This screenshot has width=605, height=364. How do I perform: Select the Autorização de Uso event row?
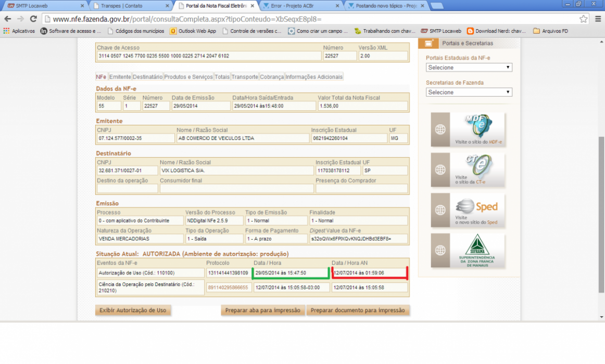150,272
